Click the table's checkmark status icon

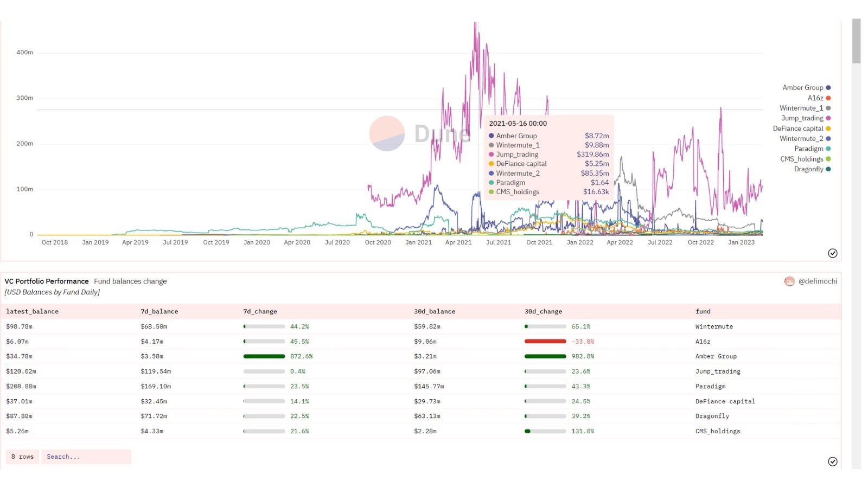click(x=832, y=461)
